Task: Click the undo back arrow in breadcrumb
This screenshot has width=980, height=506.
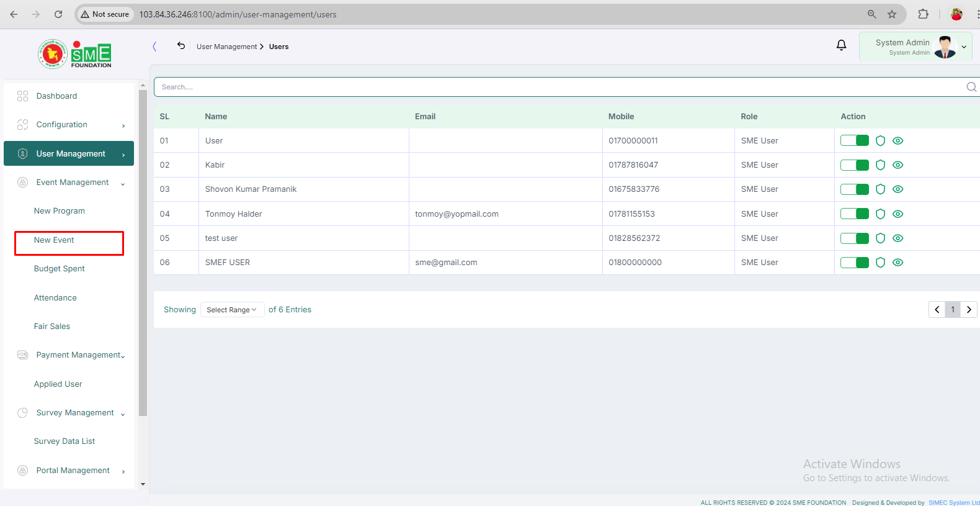Action: 181,46
